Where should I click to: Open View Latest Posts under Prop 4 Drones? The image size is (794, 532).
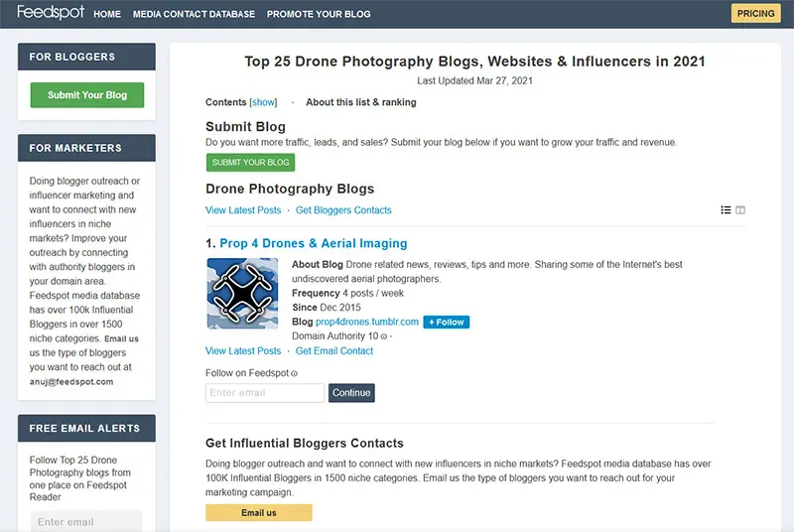click(243, 350)
